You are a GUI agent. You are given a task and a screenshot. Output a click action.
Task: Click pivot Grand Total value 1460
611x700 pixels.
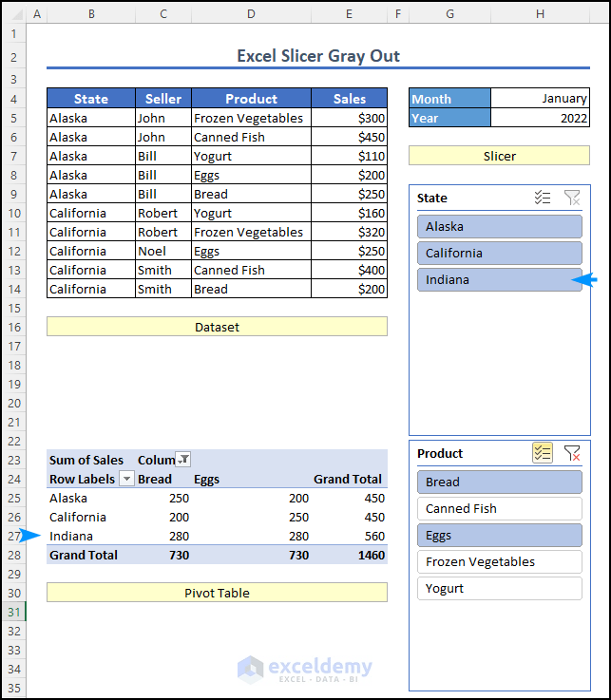[350, 555]
